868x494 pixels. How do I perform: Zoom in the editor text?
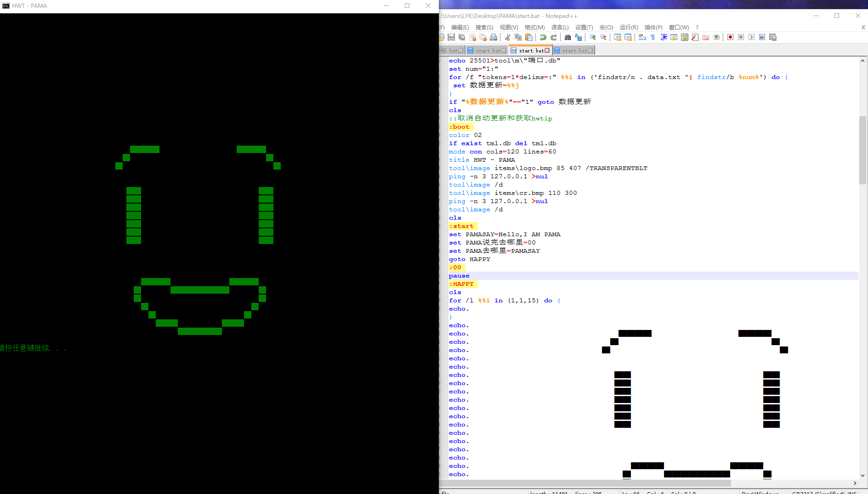tap(593, 37)
